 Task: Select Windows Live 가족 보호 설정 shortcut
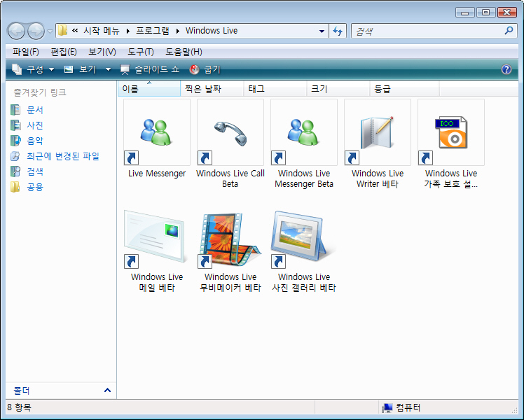(x=451, y=143)
